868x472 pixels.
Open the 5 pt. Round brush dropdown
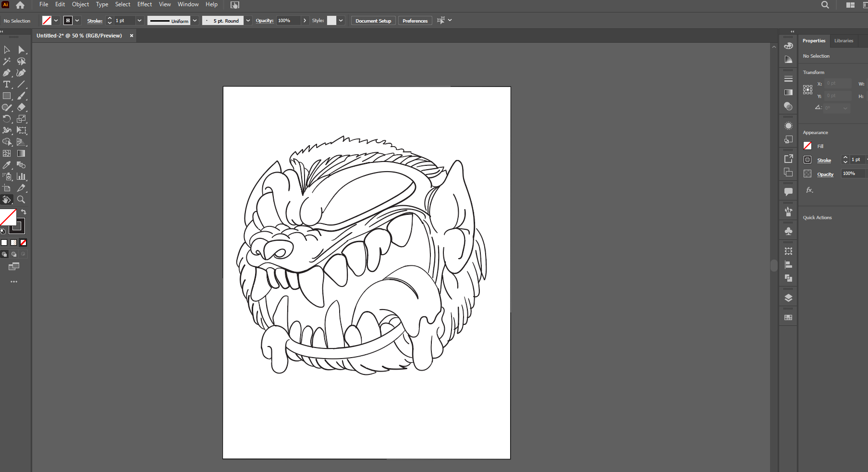(248, 21)
